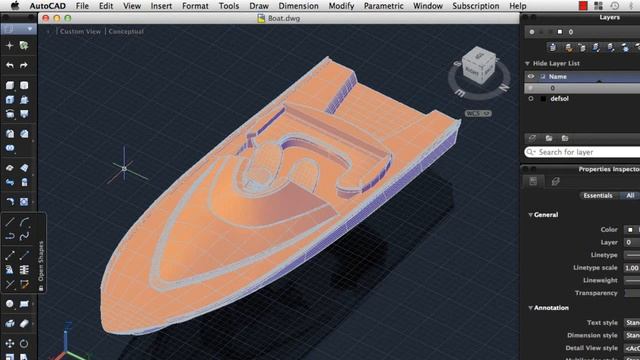Click the hatch lines tool in Open Shapes
Viewport: 640px width, 360px height.
(24, 270)
